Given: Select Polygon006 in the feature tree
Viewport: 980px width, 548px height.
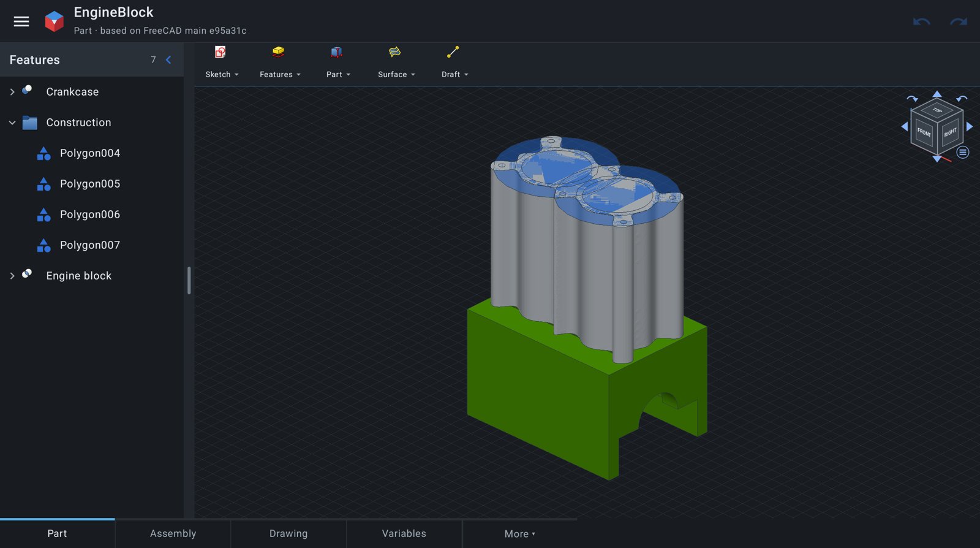Looking at the screenshot, I should click(x=92, y=215).
